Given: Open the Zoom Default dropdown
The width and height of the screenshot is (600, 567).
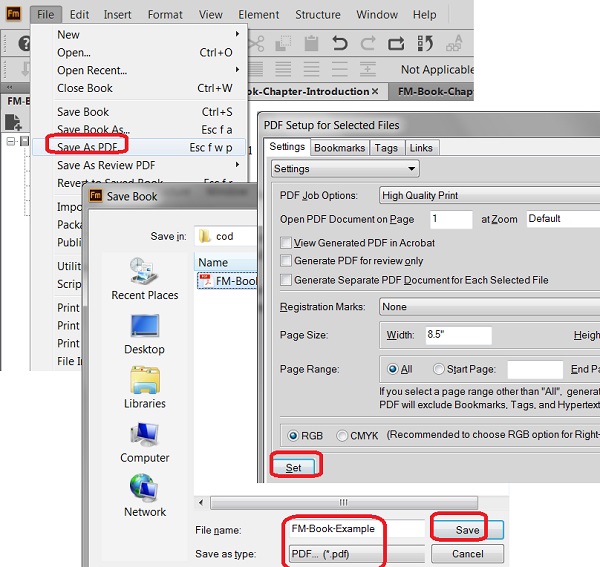Looking at the screenshot, I should 563,219.
